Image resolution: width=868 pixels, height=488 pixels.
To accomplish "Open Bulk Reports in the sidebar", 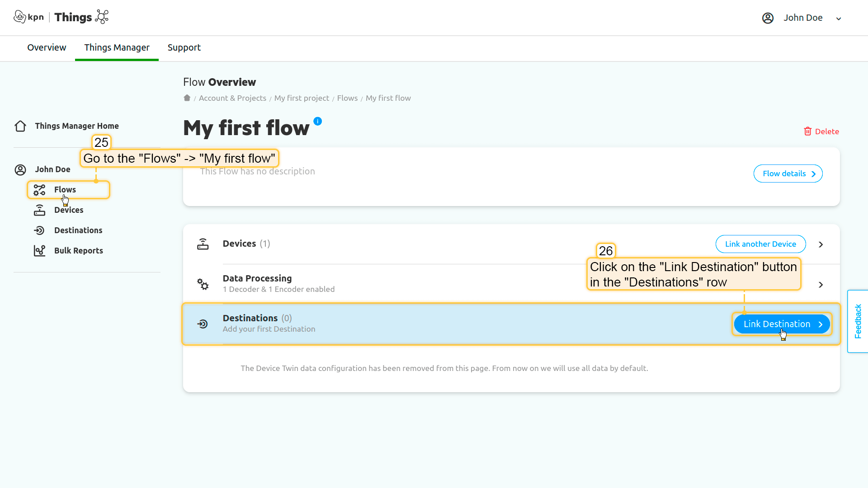I will (x=78, y=251).
